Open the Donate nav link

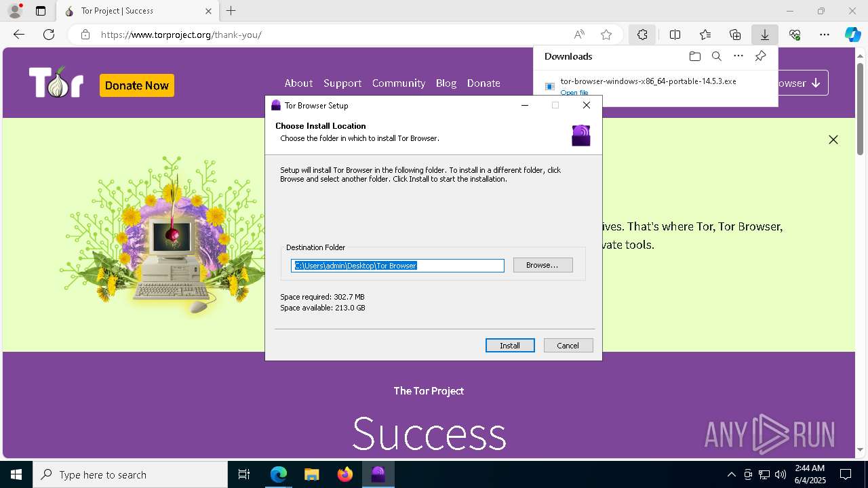(484, 83)
